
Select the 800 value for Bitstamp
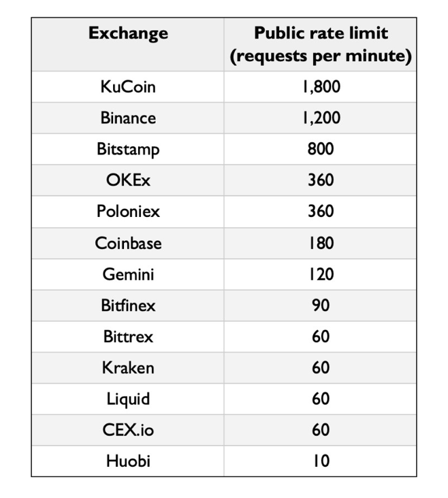pyautogui.click(x=321, y=149)
